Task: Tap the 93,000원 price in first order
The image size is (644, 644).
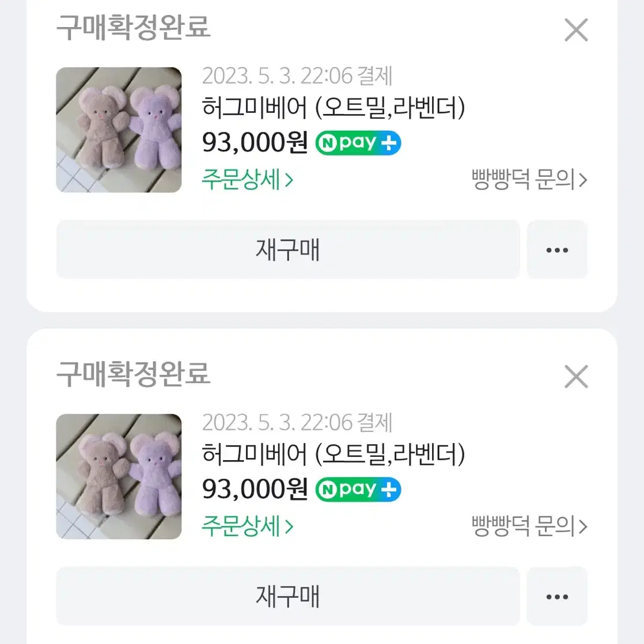Action: point(255,143)
